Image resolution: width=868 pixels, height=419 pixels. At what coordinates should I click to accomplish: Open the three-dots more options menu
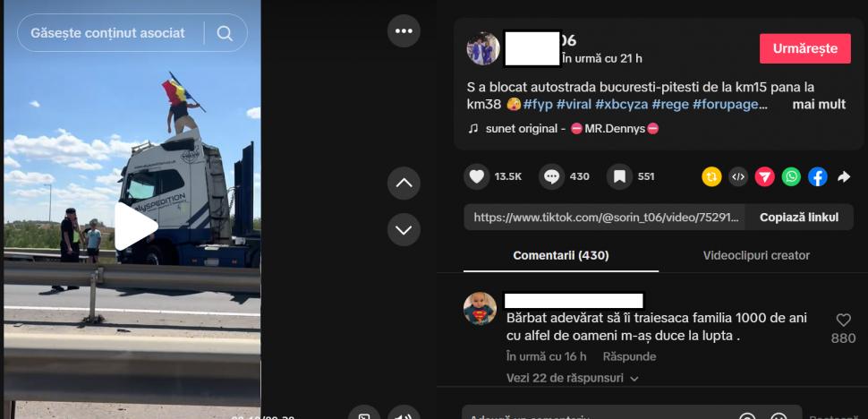(404, 31)
